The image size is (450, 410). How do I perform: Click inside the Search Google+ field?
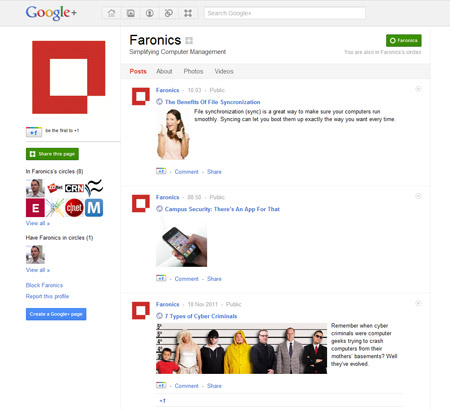click(285, 13)
